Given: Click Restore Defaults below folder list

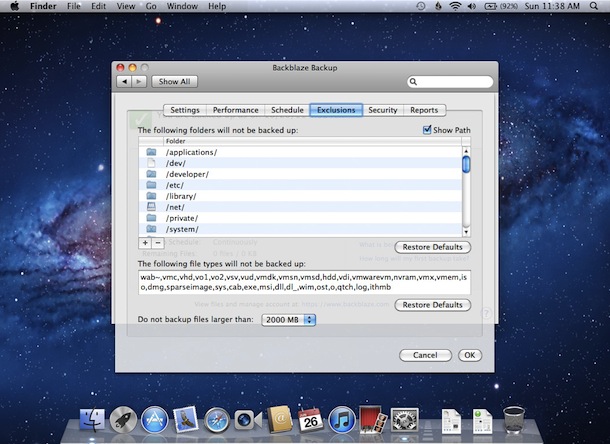Looking at the screenshot, I should pyautogui.click(x=432, y=247).
